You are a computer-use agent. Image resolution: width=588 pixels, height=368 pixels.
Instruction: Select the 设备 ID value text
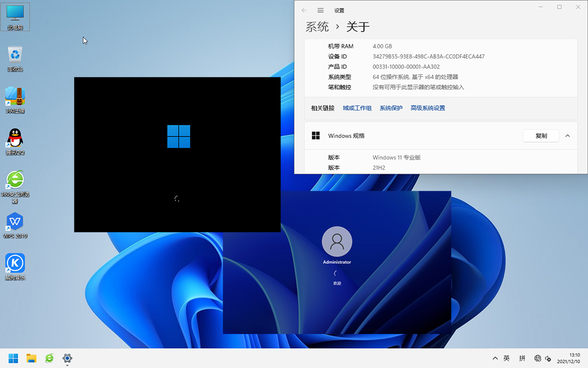pos(428,56)
